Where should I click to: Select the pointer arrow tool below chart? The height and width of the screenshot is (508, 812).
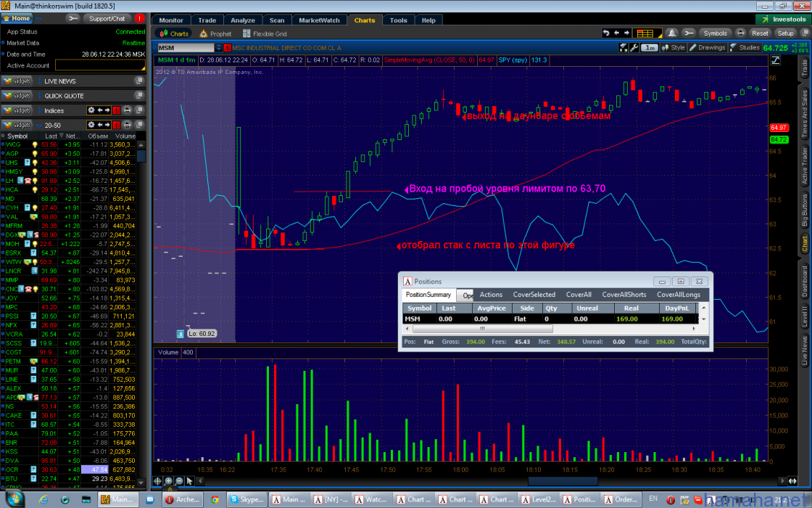189,481
